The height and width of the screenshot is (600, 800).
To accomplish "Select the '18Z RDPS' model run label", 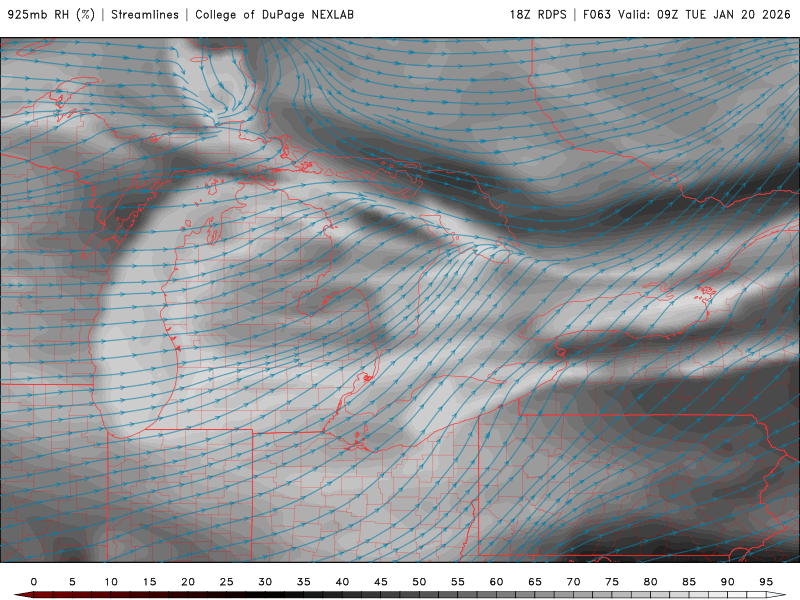I will coord(538,15).
